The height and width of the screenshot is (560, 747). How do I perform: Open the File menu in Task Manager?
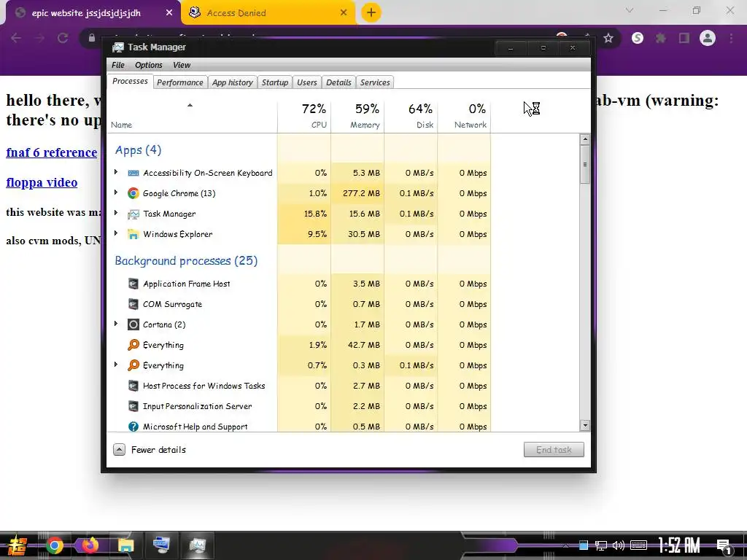[117, 65]
